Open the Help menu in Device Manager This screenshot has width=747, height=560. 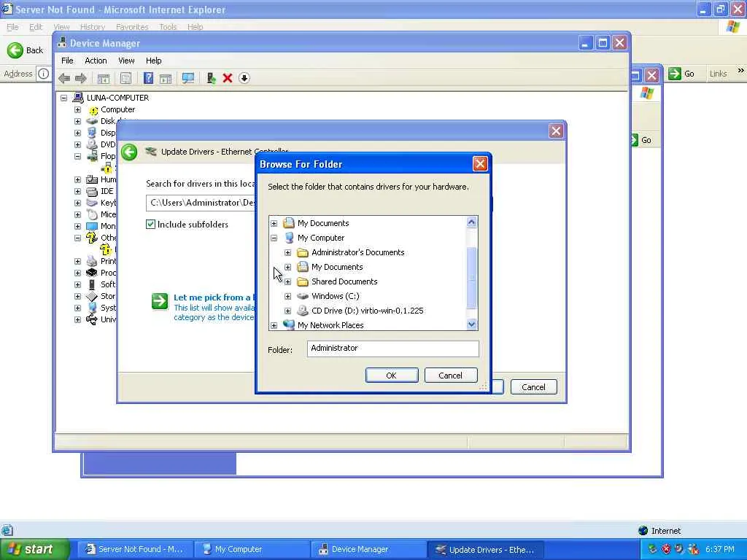pyautogui.click(x=153, y=61)
